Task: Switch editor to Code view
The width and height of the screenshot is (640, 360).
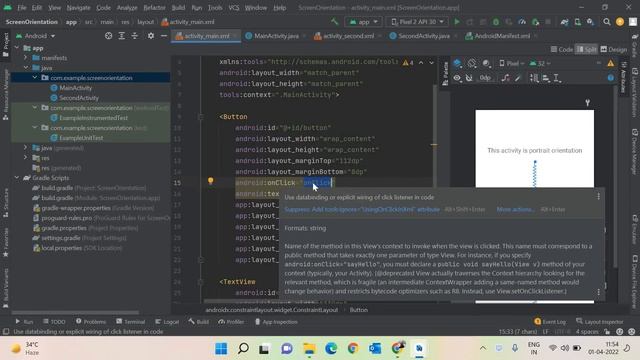Action: click(562, 49)
